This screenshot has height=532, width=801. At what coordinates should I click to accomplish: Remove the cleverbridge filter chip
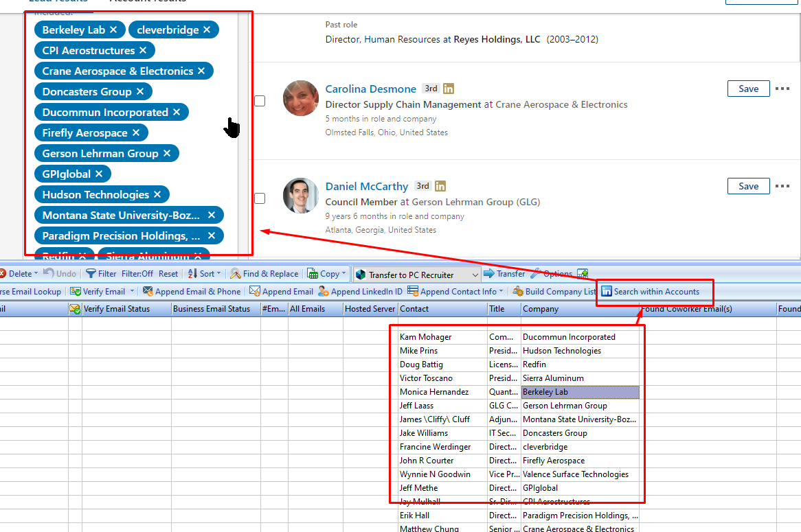click(x=207, y=30)
